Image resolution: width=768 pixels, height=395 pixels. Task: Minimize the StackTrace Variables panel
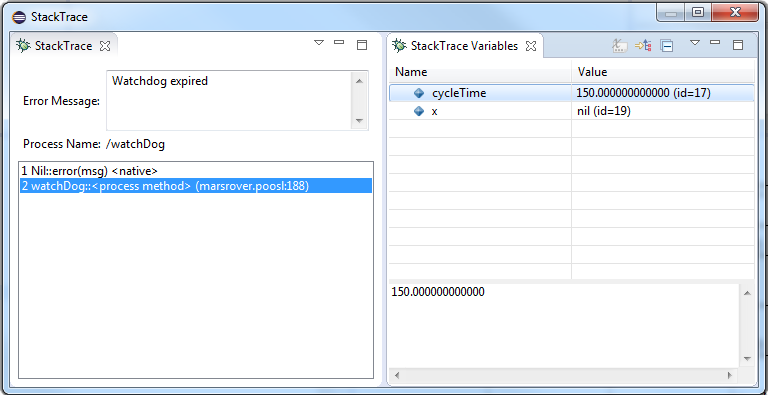click(x=715, y=43)
